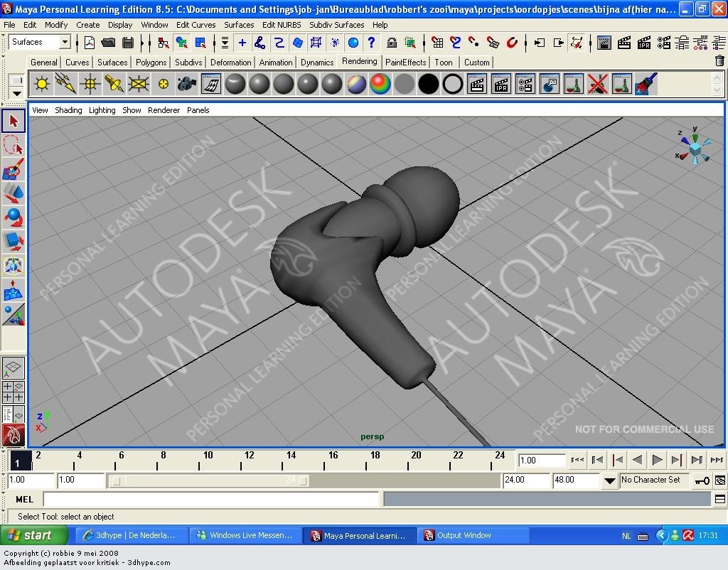The width and height of the screenshot is (728, 570).
Task: Go to start of playback range
Action: pos(577,460)
